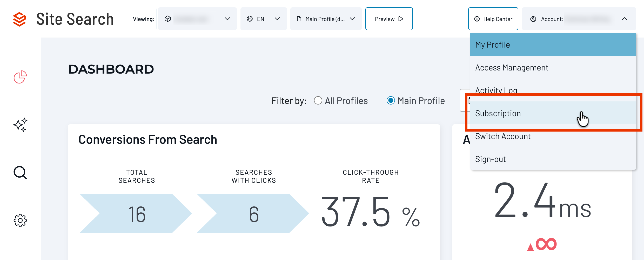Click the cube icon in project selector

pyautogui.click(x=168, y=19)
